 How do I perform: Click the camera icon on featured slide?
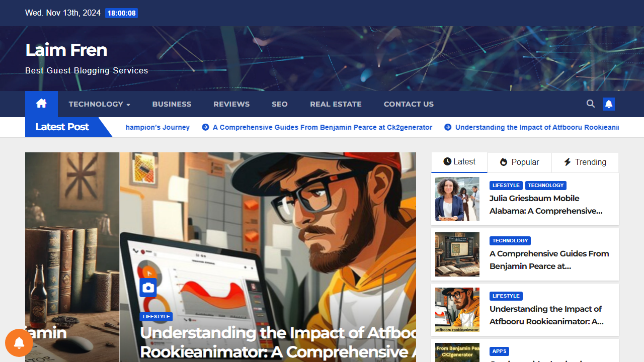148,288
